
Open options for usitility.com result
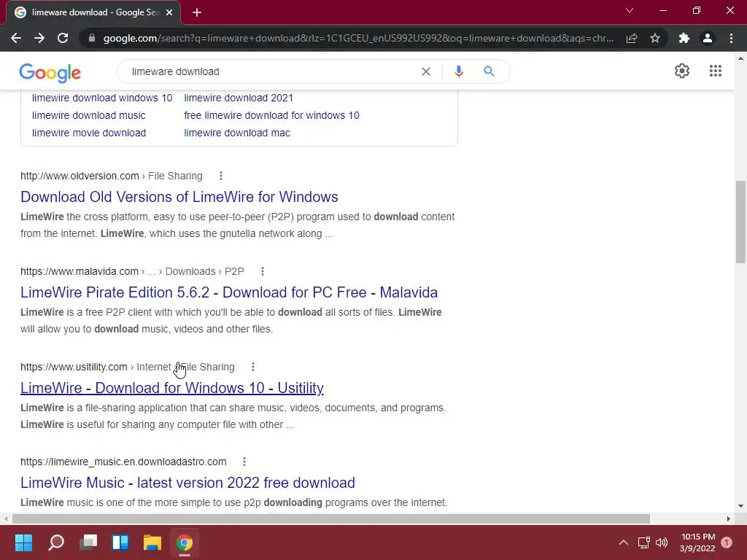pos(253,367)
